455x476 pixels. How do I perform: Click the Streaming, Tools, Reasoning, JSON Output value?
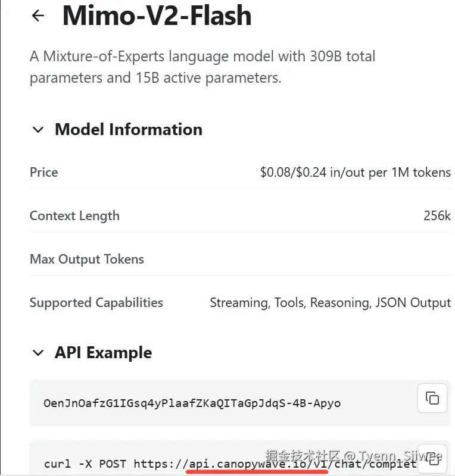330,303
